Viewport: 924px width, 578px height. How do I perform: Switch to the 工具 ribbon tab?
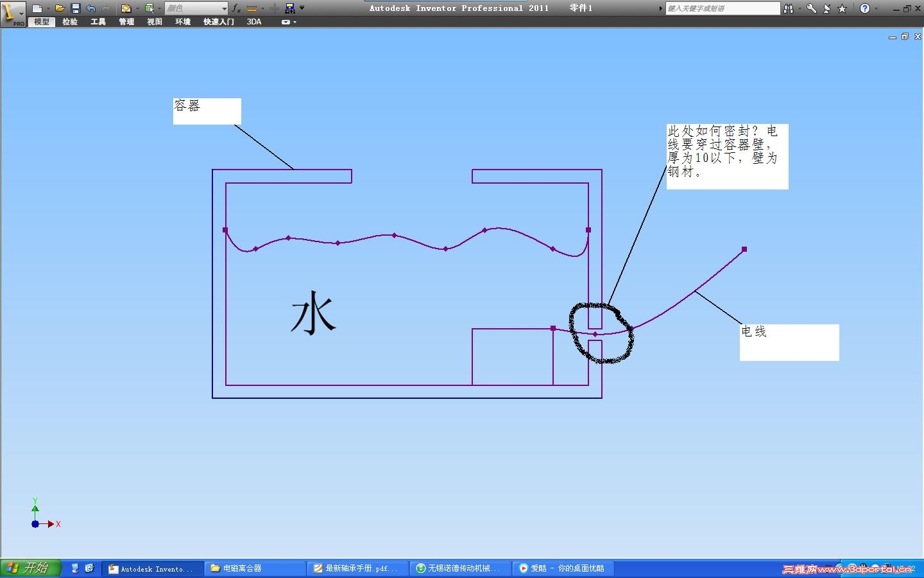point(98,22)
